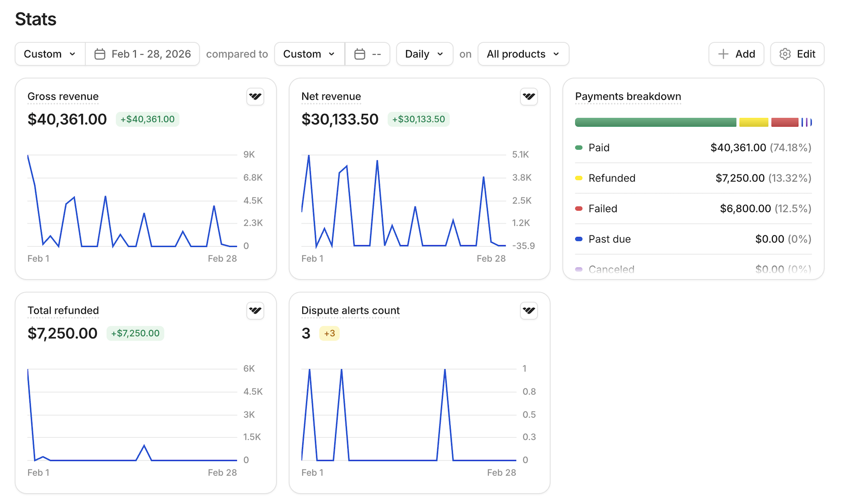The image size is (845, 504).
Task: Open chart icon on Total refunded card
Action: (255, 310)
